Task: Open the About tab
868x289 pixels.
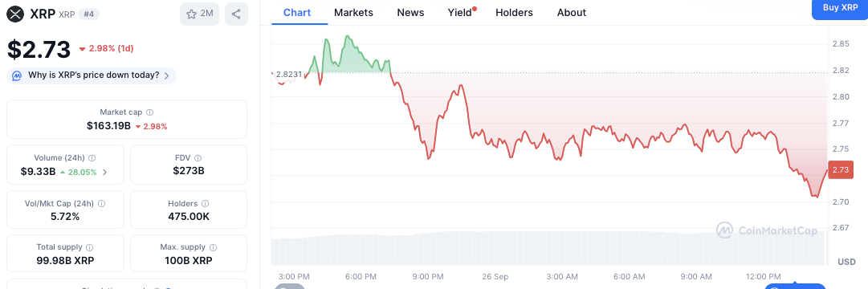Action: [x=571, y=13]
